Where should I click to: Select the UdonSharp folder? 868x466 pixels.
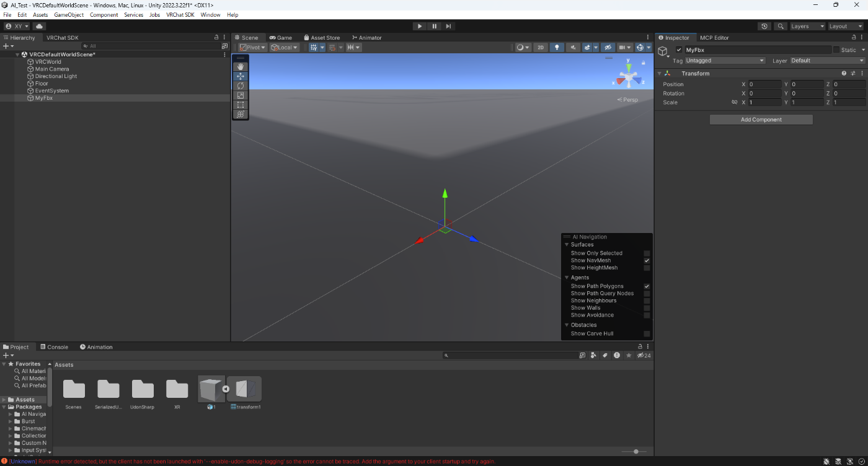pyautogui.click(x=143, y=394)
